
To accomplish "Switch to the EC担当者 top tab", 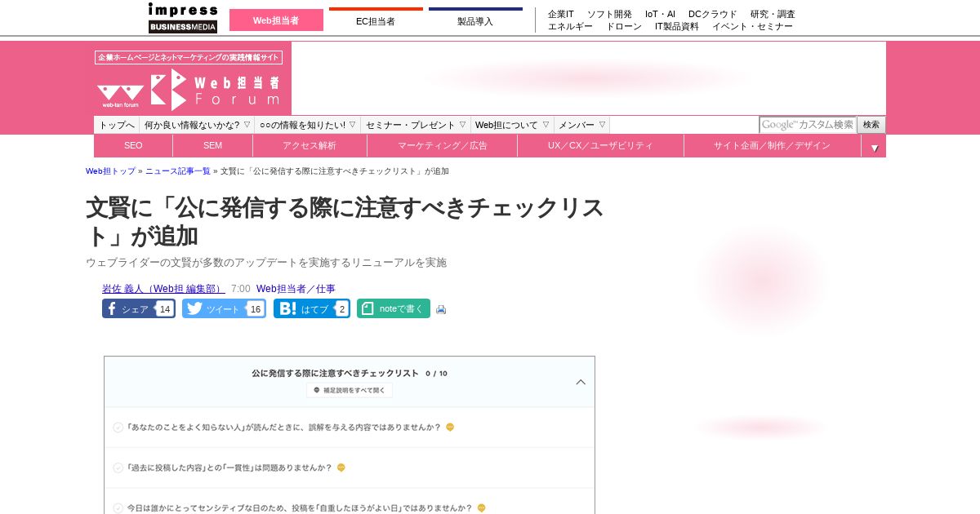I will click(x=376, y=20).
